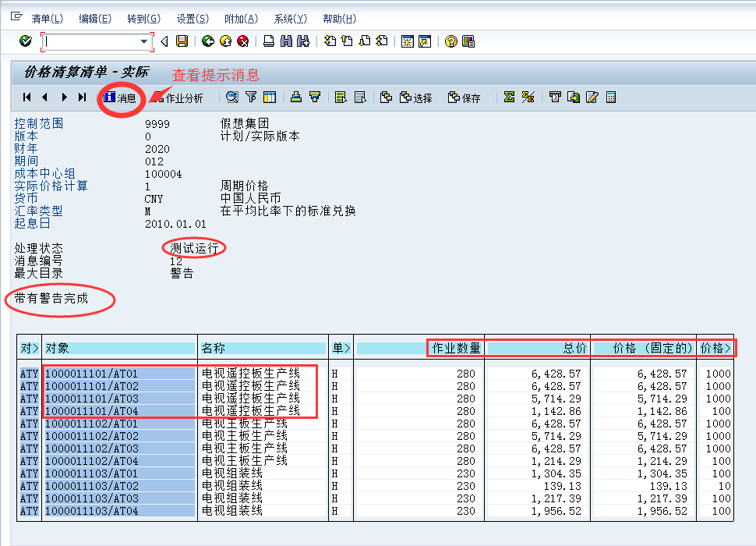756x546 pixels.
Task: Open the command field dropdown arrow
Action: click(x=143, y=41)
